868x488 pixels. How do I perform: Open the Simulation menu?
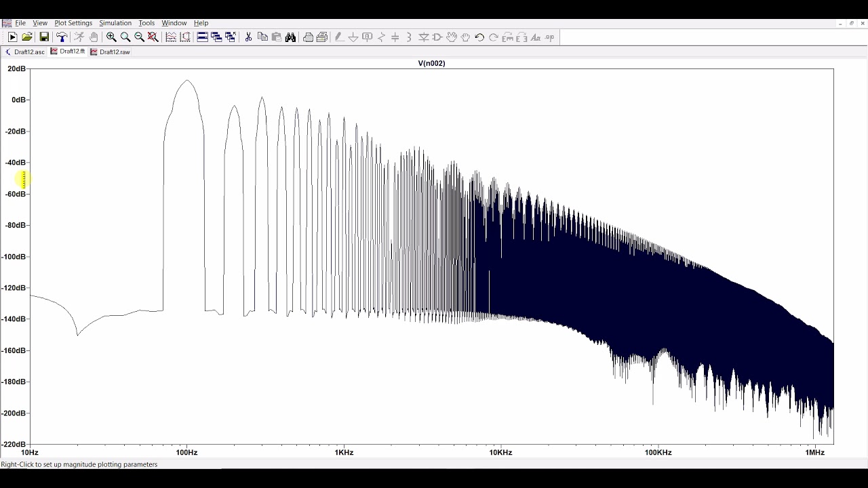pyautogui.click(x=115, y=23)
